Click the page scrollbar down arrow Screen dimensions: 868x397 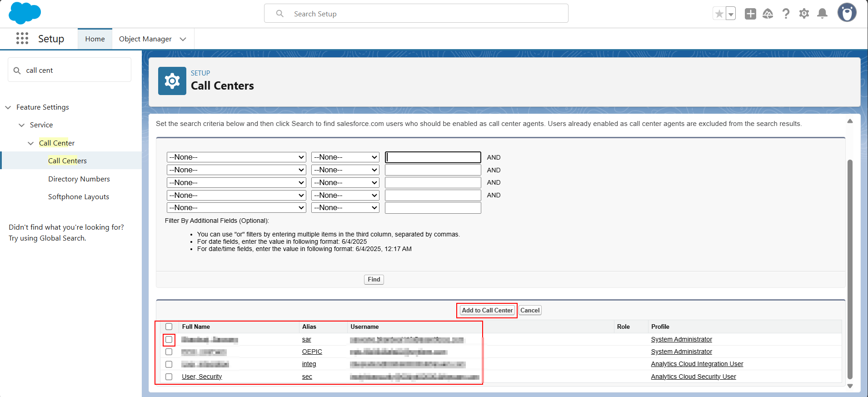click(850, 386)
